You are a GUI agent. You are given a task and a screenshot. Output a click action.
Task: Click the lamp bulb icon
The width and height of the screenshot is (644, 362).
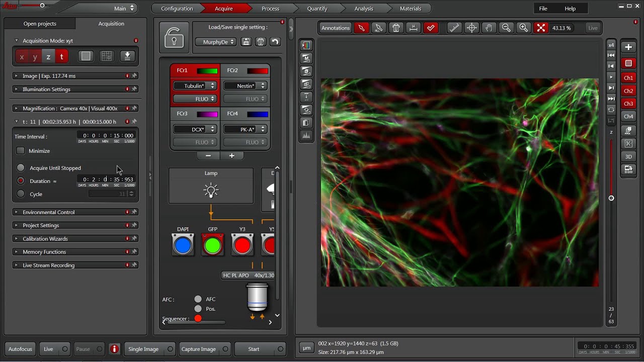pyautogui.click(x=211, y=191)
